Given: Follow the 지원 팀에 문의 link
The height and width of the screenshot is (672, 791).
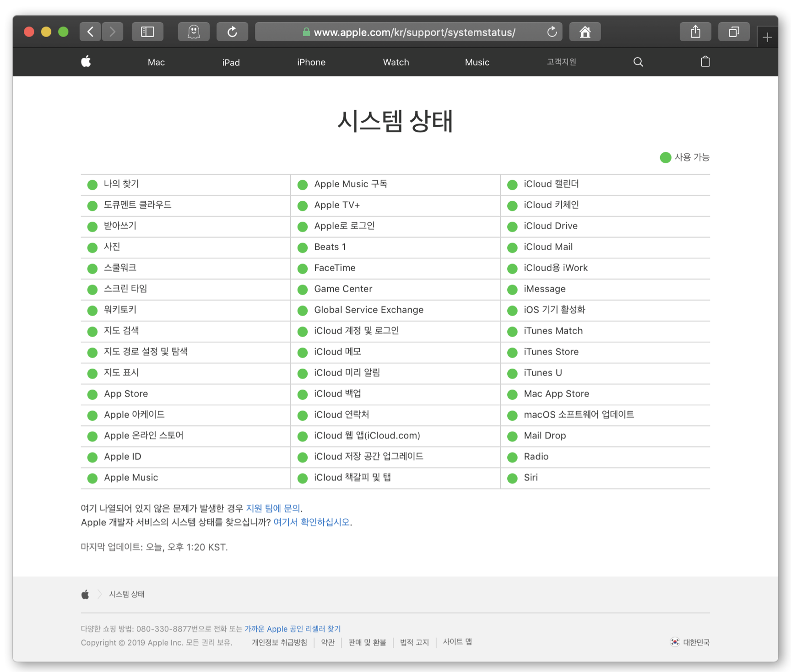Looking at the screenshot, I should click(273, 508).
